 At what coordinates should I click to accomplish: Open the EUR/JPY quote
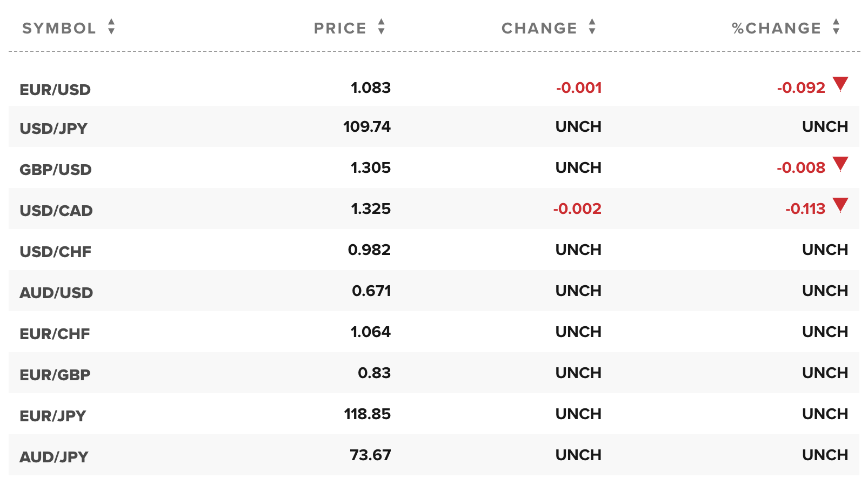(x=53, y=416)
